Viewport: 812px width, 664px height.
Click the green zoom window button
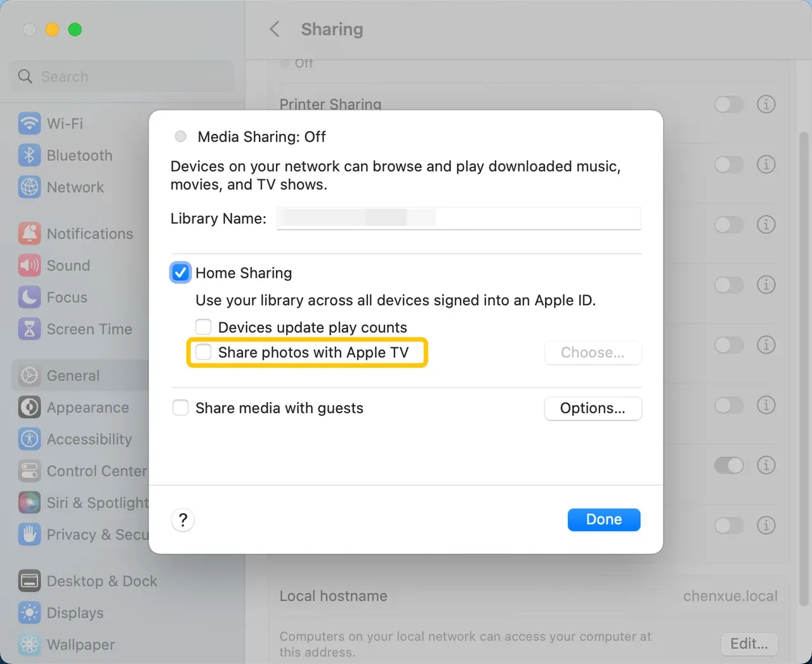75,30
